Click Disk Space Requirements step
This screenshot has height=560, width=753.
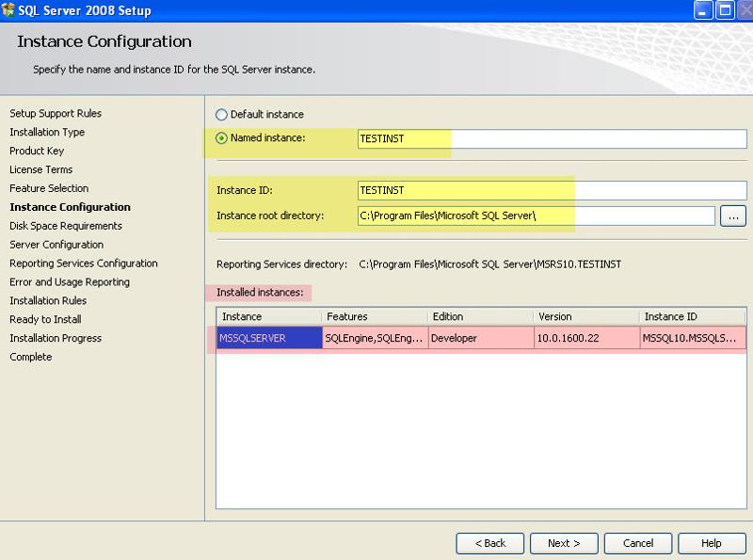66,226
